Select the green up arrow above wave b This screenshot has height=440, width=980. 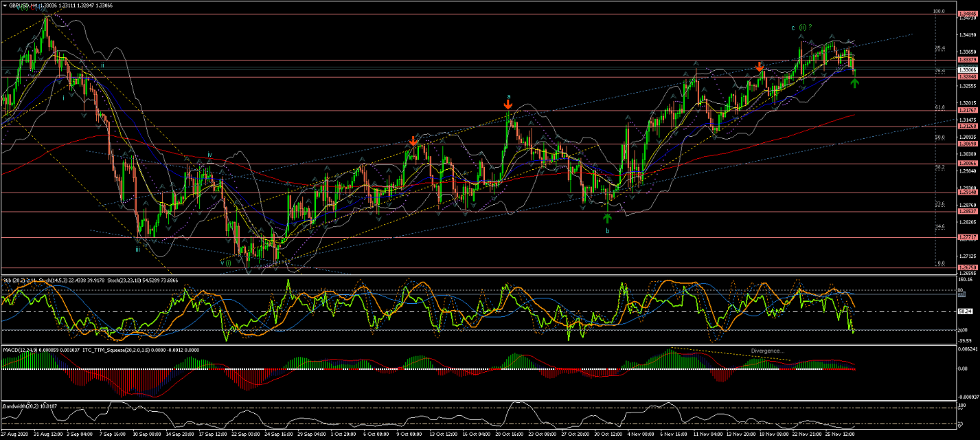[607, 218]
